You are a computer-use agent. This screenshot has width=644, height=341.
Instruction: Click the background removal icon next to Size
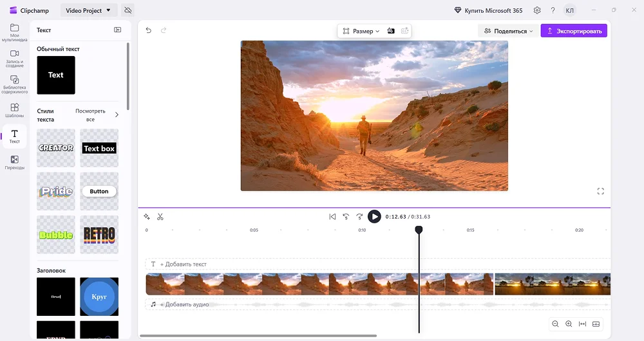(x=391, y=31)
